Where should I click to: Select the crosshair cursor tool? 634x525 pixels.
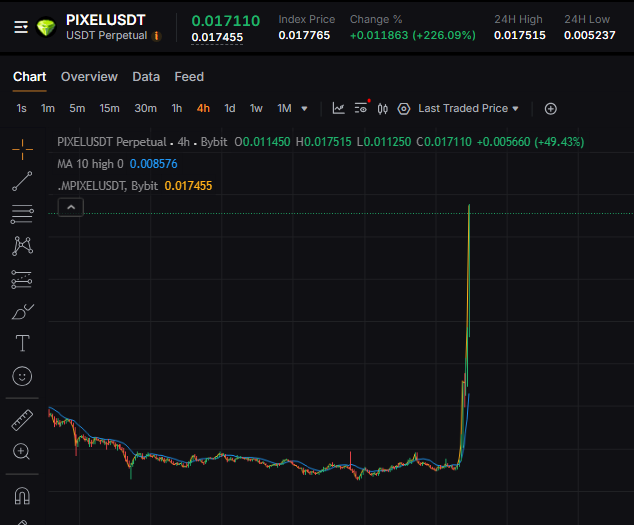(x=22, y=149)
